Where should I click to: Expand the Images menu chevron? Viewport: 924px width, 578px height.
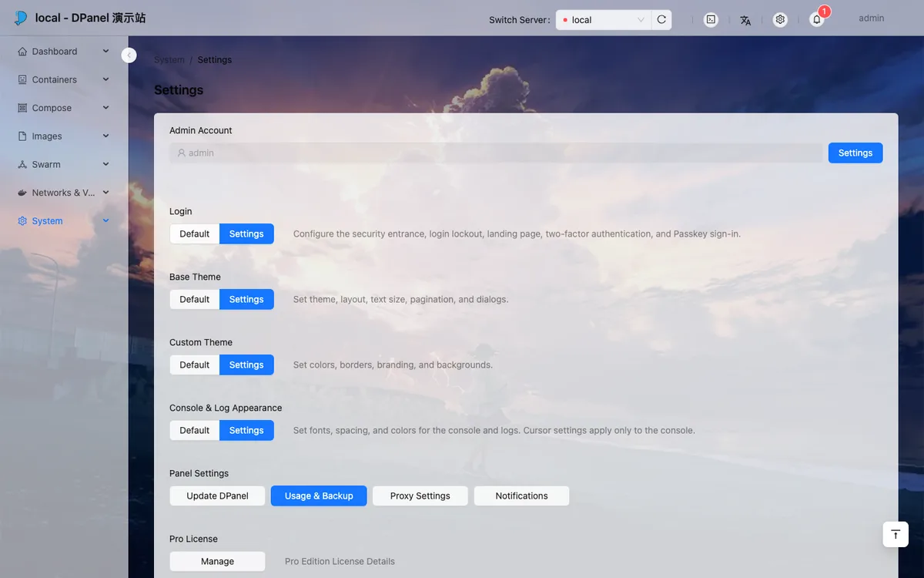[105, 136]
